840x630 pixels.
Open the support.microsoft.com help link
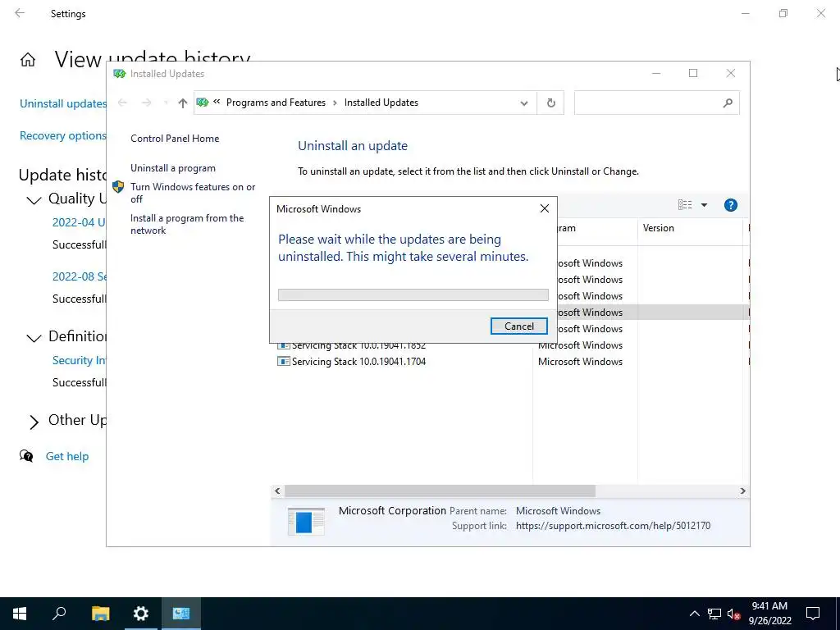click(613, 526)
